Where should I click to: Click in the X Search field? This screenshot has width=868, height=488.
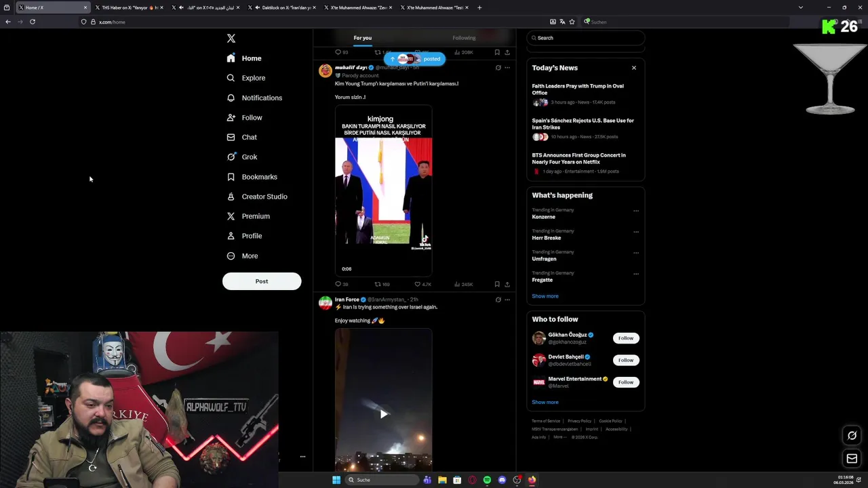click(585, 38)
